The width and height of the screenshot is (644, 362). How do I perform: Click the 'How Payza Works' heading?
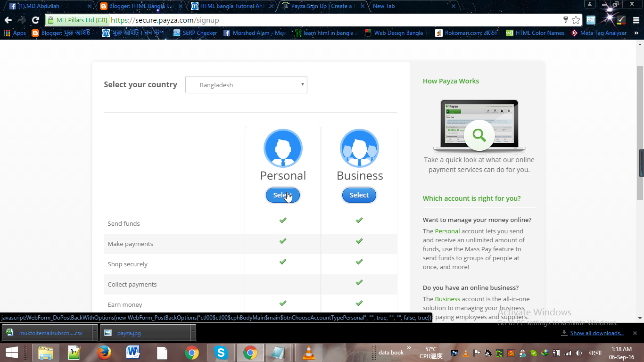(451, 81)
